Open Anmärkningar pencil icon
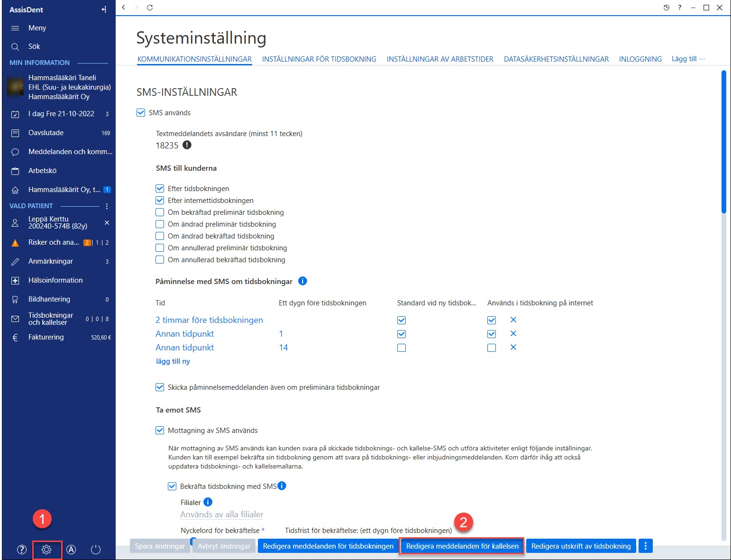Screen dimensions: 731x560 pyautogui.click(x=15, y=262)
